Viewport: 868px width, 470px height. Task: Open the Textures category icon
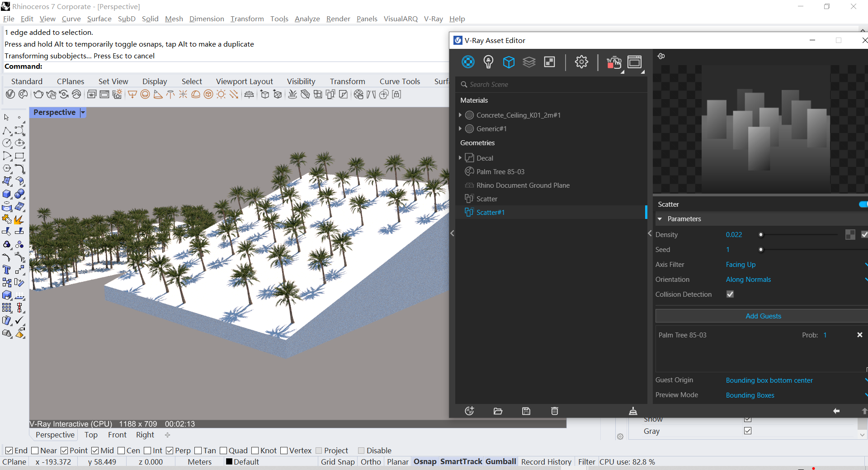click(x=549, y=62)
